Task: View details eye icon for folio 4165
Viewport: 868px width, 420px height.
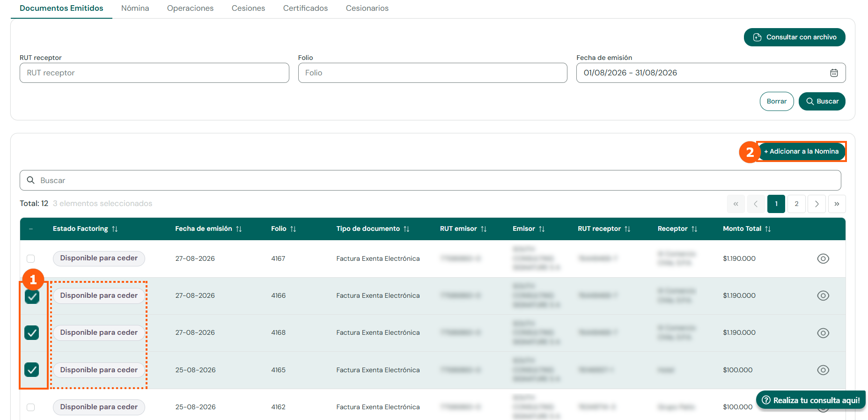Action: coord(823,370)
